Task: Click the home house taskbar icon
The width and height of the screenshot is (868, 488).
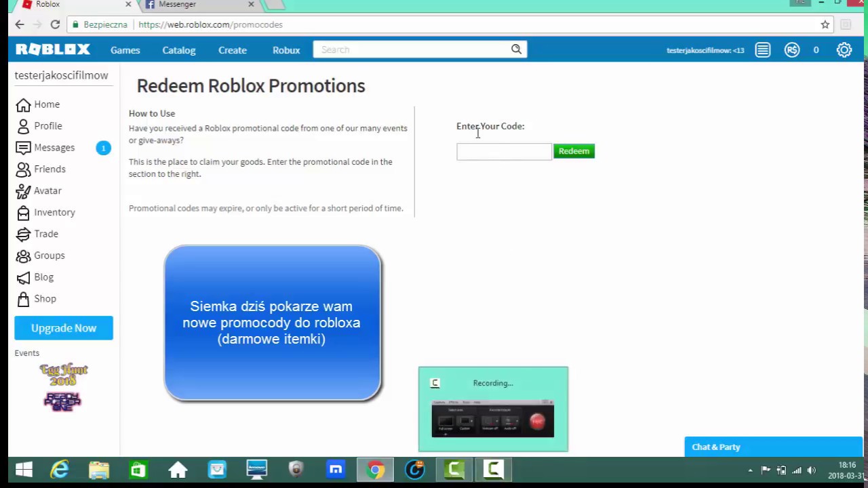Action: click(178, 470)
